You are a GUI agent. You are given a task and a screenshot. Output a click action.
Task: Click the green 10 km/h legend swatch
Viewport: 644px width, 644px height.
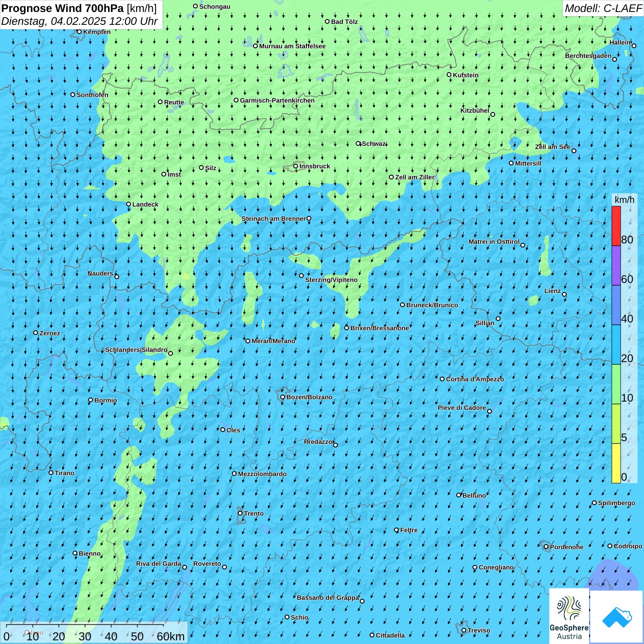click(616, 384)
